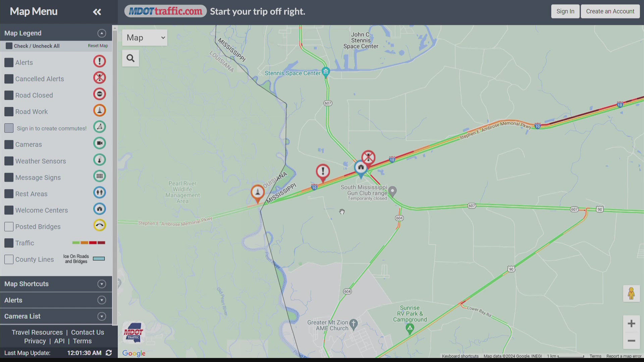Expand the Camera List section

tap(101, 316)
